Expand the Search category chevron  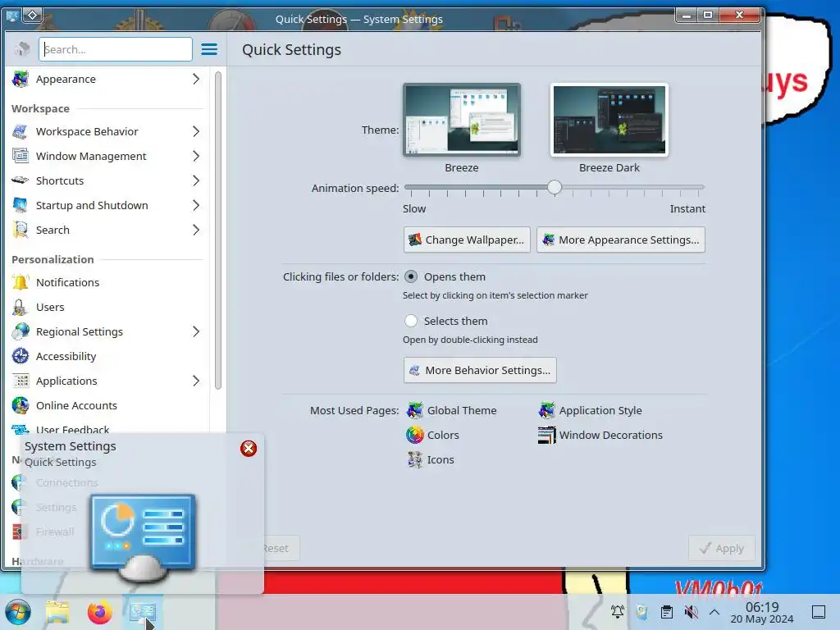click(x=196, y=230)
